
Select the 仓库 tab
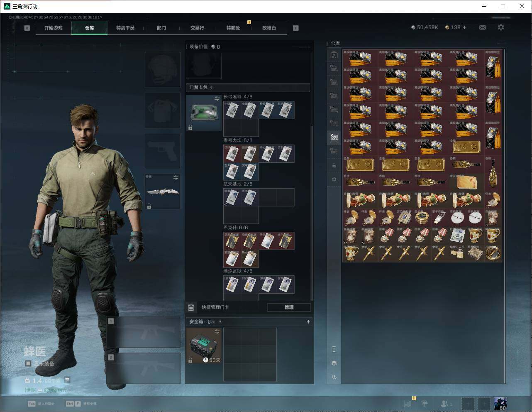click(89, 28)
